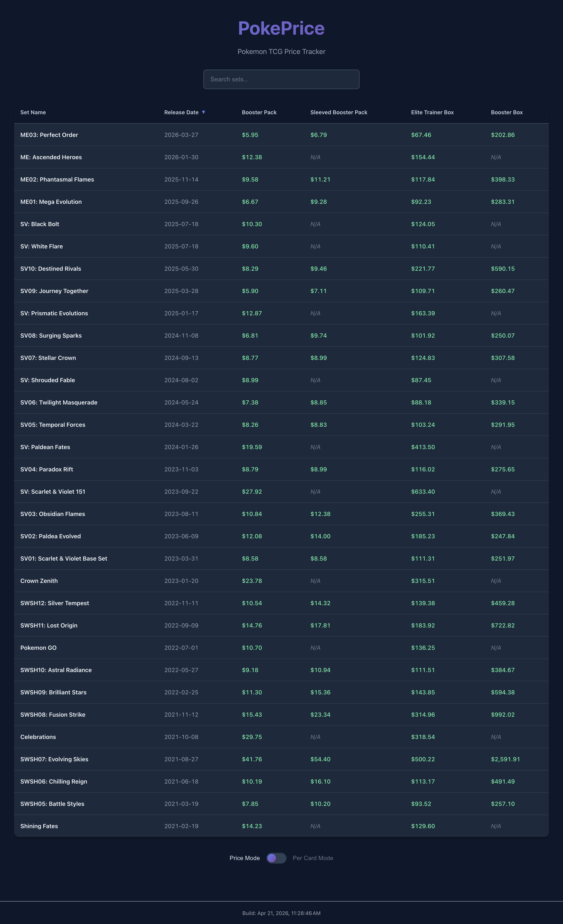
Task: Click the PokePrice title heading
Action: click(x=281, y=28)
